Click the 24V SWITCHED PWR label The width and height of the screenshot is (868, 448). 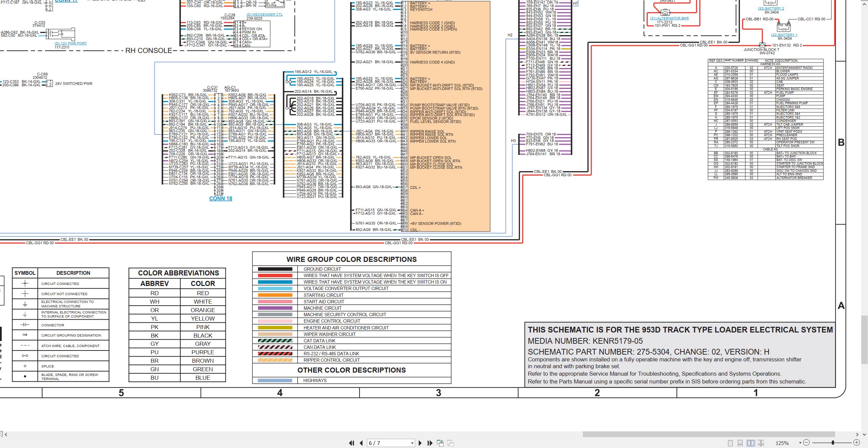coord(74,84)
